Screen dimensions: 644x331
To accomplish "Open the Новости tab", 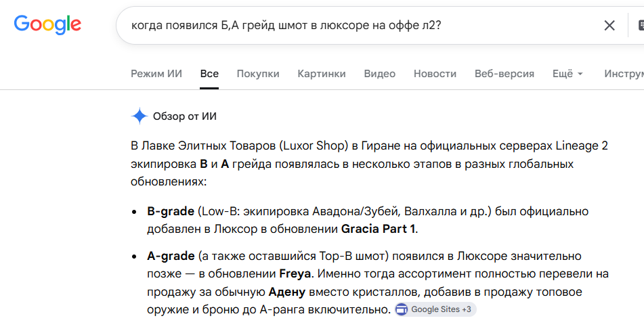I will 435,74.
